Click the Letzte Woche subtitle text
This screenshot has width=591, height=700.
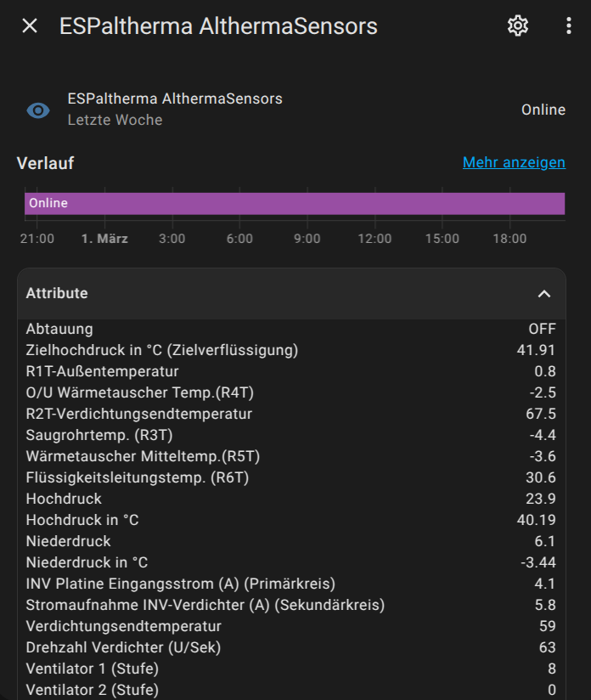(115, 120)
